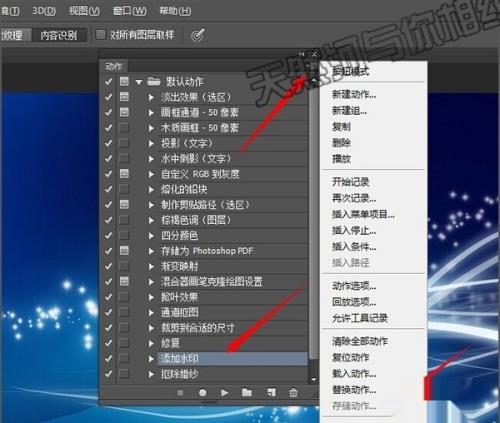500x423 pixels.
Task: Toggle dialog icon for 自定义 RGB 到灰度
Action: click(124, 174)
